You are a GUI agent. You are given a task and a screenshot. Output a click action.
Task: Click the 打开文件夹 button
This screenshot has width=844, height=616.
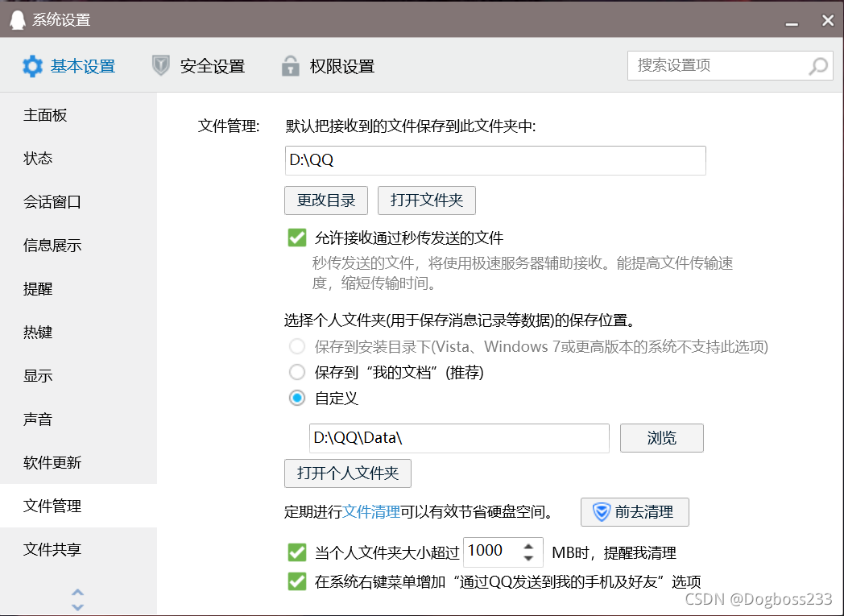[x=427, y=201]
